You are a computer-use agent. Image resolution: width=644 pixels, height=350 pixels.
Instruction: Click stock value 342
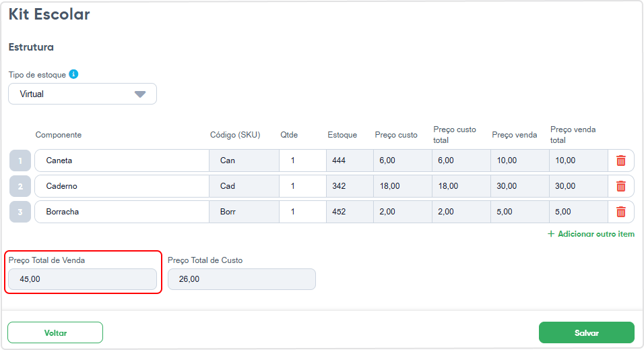pyautogui.click(x=350, y=186)
